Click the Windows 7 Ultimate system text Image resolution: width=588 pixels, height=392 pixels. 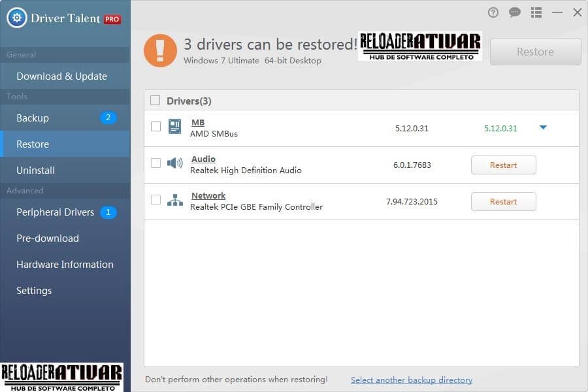coord(252,61)
